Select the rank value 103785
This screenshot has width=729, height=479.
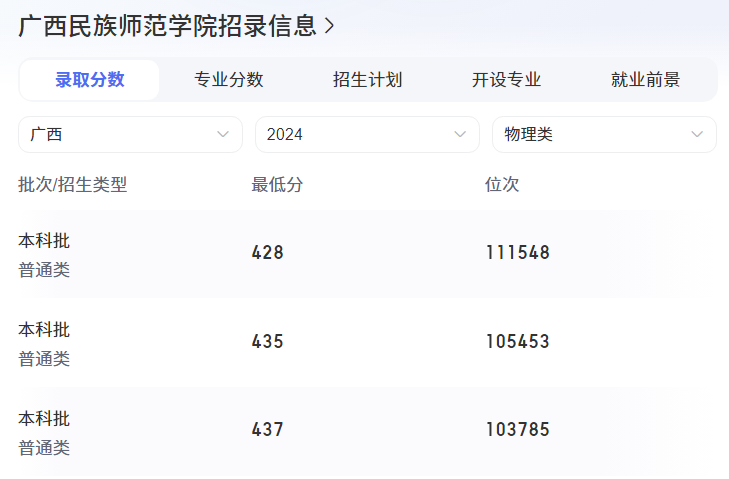(x=518, y=430)
